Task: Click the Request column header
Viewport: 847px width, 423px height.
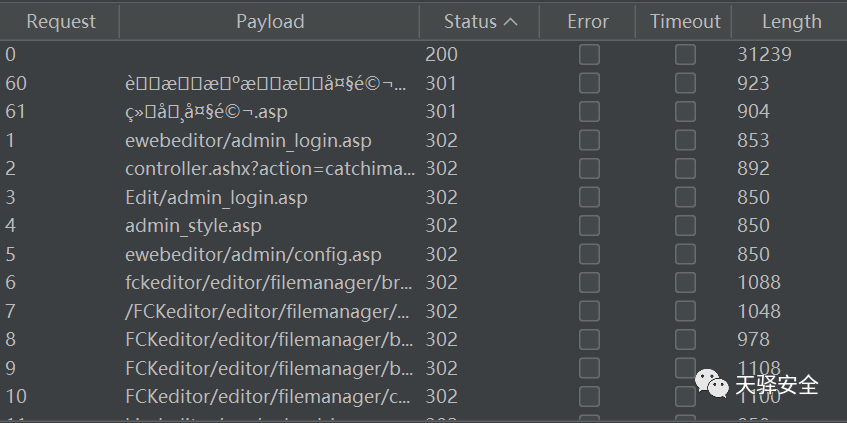Action: click(60, 21)
